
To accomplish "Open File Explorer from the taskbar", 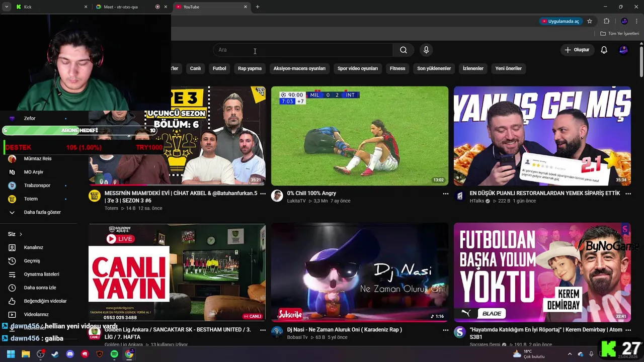I will [26, 354].
